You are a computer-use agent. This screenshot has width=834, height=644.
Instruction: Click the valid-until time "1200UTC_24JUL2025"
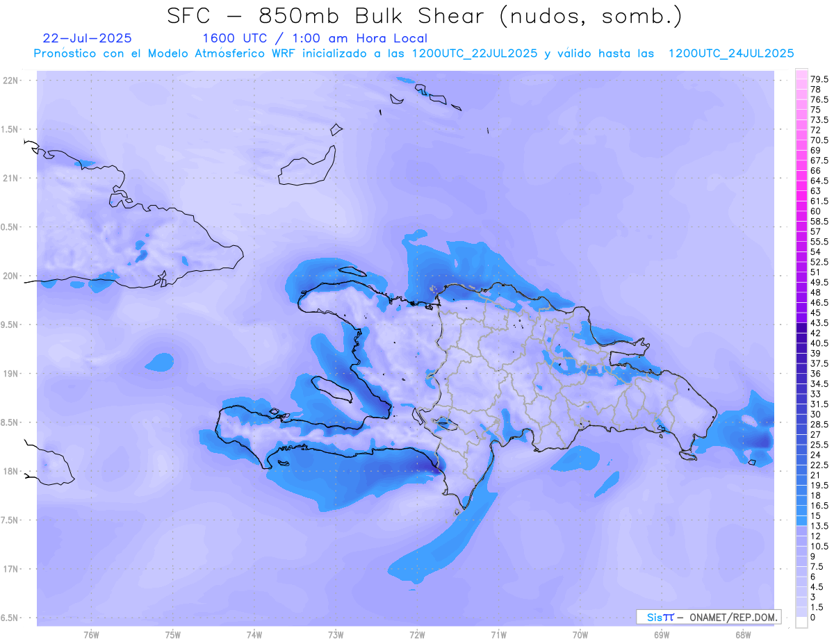coord(731,53)
